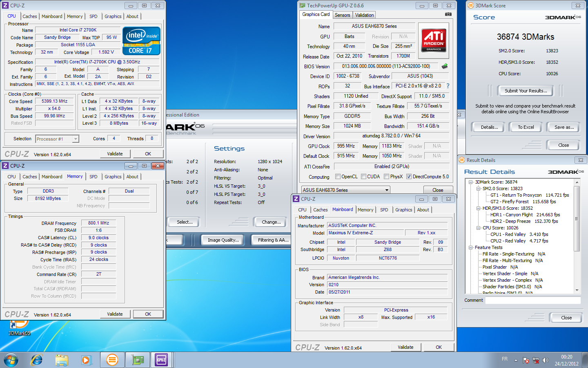Collapse the Feature Tests tree node
The width and height of the screenshot is (588, 368).
[471, 247]
